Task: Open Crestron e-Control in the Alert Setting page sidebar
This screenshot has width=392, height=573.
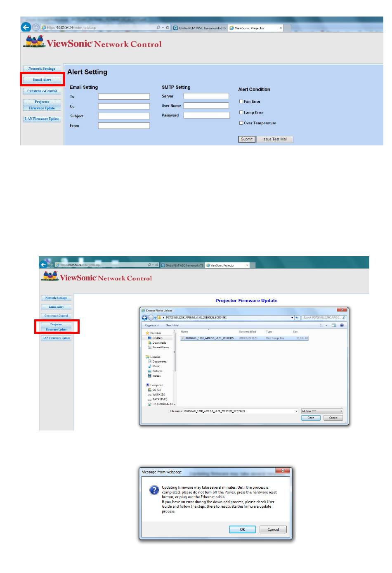Action: tap(42, 91)
